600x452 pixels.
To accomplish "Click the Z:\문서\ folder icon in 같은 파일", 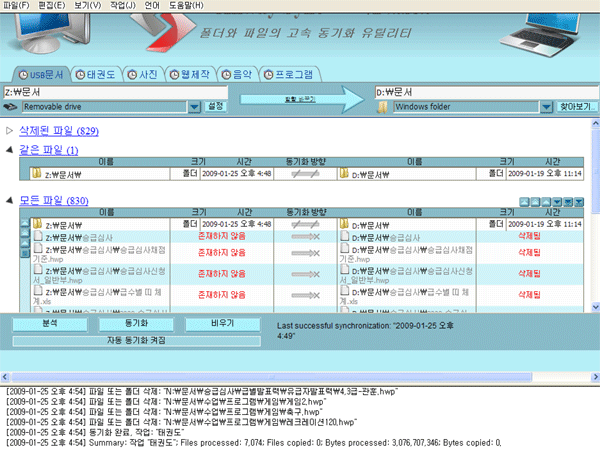I will click(36, 173).
